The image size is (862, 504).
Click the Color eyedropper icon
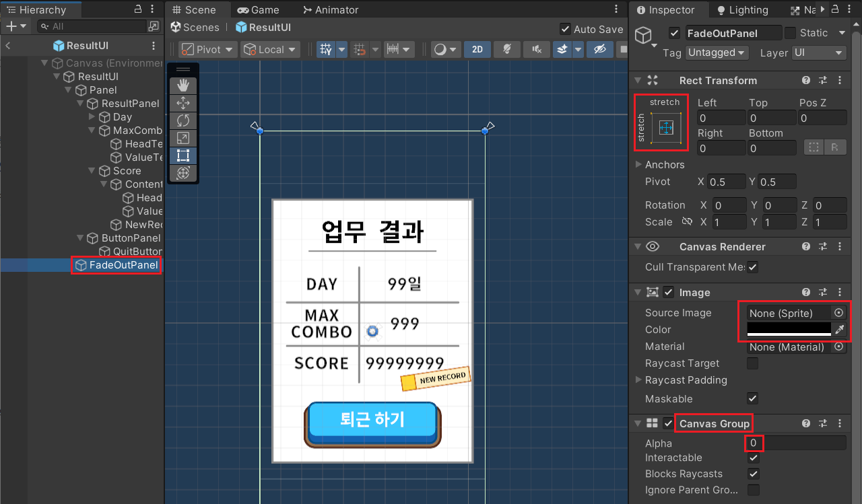click(x=838, y=330)
